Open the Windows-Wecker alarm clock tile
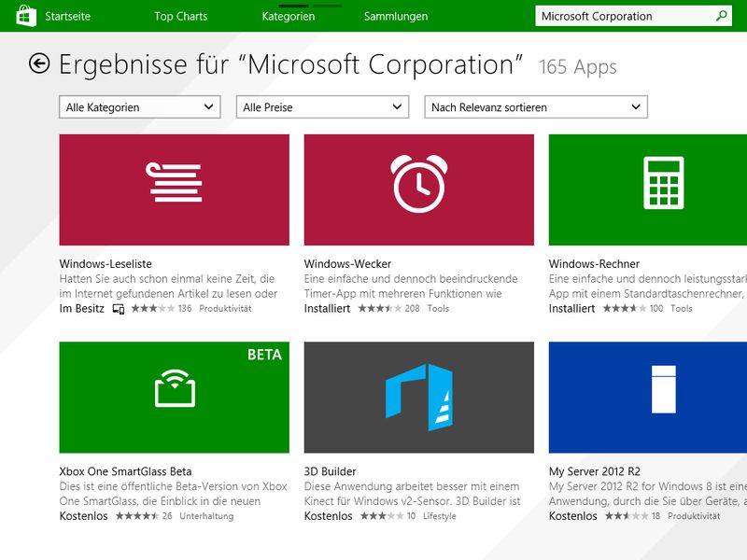Image resolution: width=747 pixels, height=560 pixels. point(418,190)
